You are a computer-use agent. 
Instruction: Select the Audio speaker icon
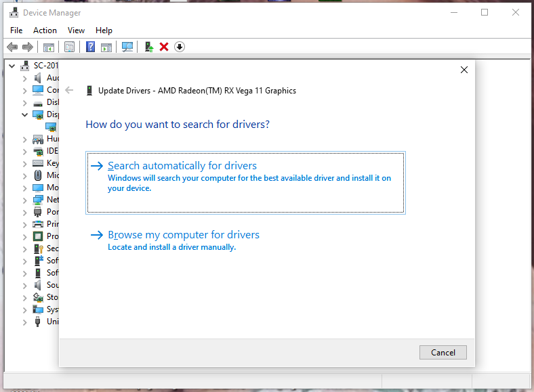coord(38,78)
